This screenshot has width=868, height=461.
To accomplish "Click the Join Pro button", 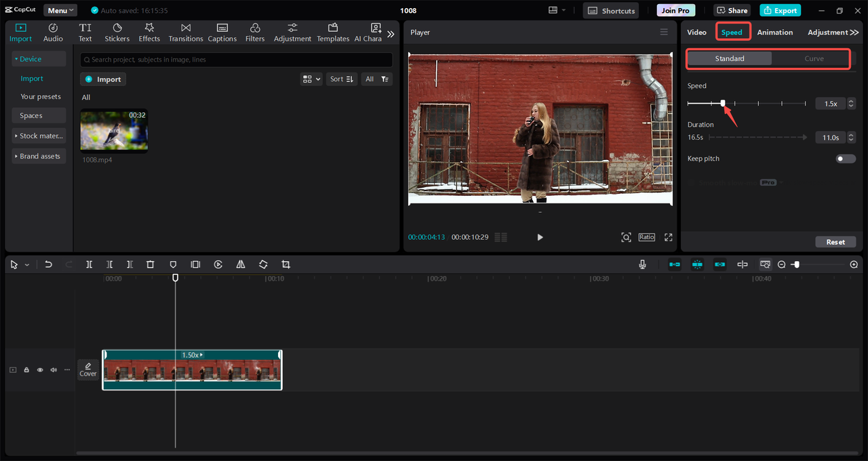I will pos(675,10).
